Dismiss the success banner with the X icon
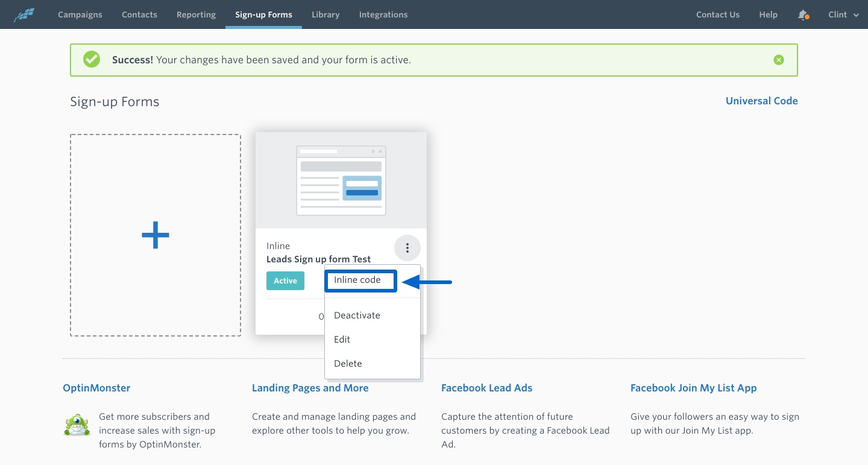868x465 pixels. tap(779, 60)
